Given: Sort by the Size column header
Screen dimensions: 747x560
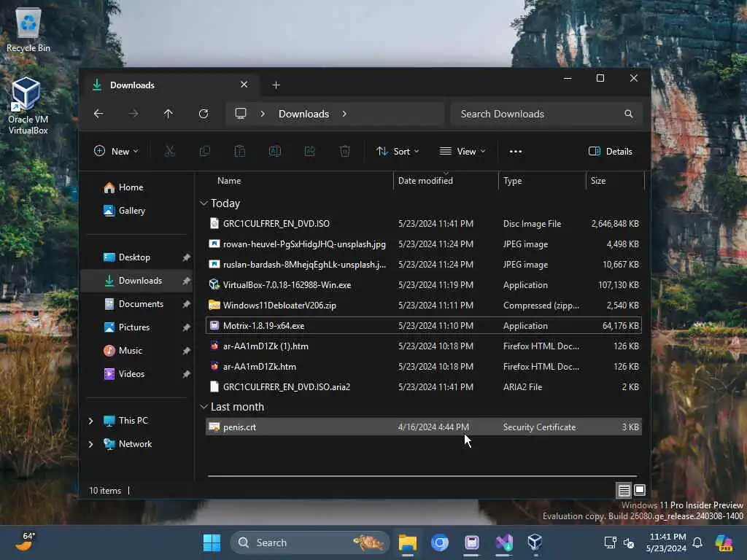Looking at the screenshot, I should [598, 181].
